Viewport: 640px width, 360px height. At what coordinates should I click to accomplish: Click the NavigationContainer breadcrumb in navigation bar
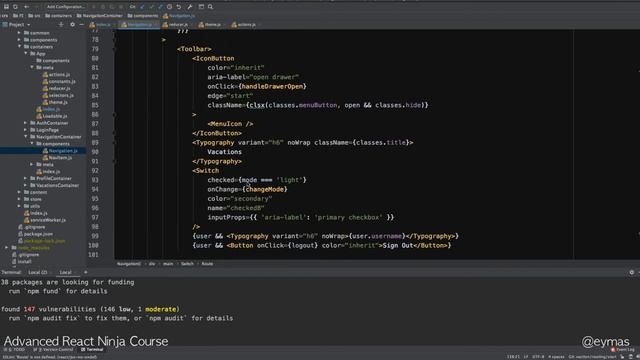[x=100, y=16]
